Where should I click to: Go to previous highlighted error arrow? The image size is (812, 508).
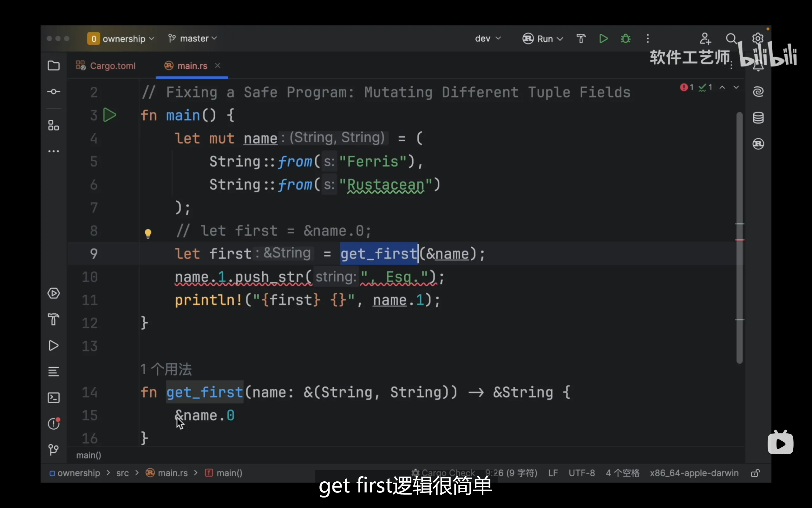pyautogui.click(x=723, y=87)
